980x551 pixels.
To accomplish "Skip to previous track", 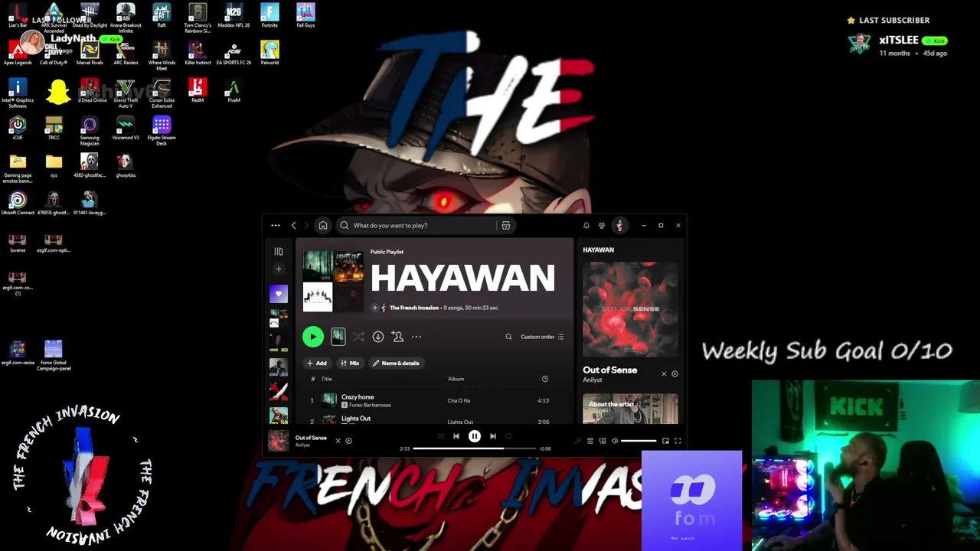I will click(x=456, y=436).
